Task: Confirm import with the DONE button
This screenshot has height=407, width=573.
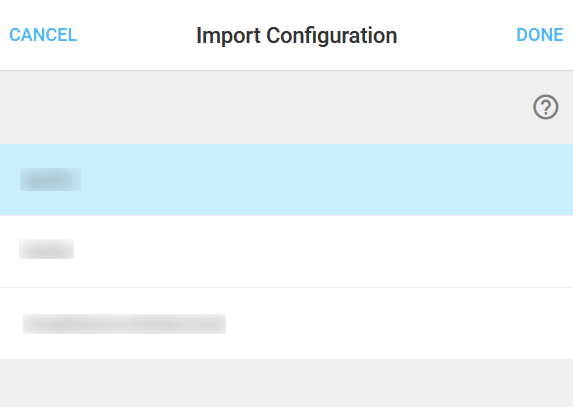Action: (x=539, y=35)
